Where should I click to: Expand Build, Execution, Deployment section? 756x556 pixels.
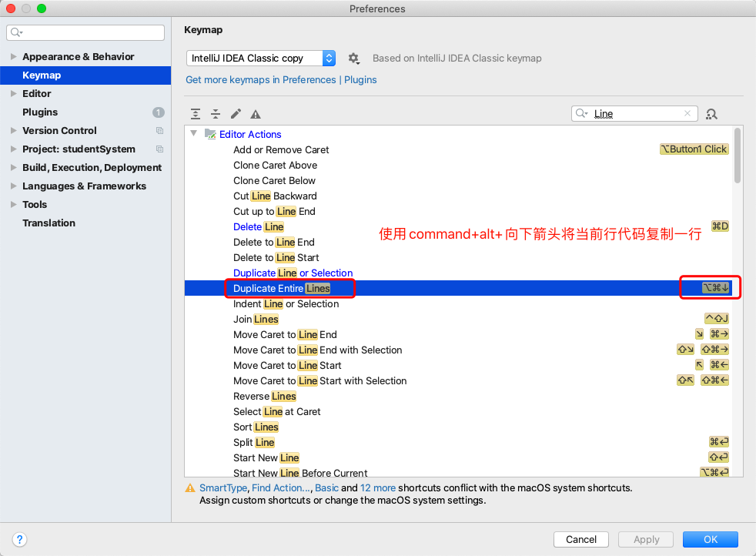14,167
